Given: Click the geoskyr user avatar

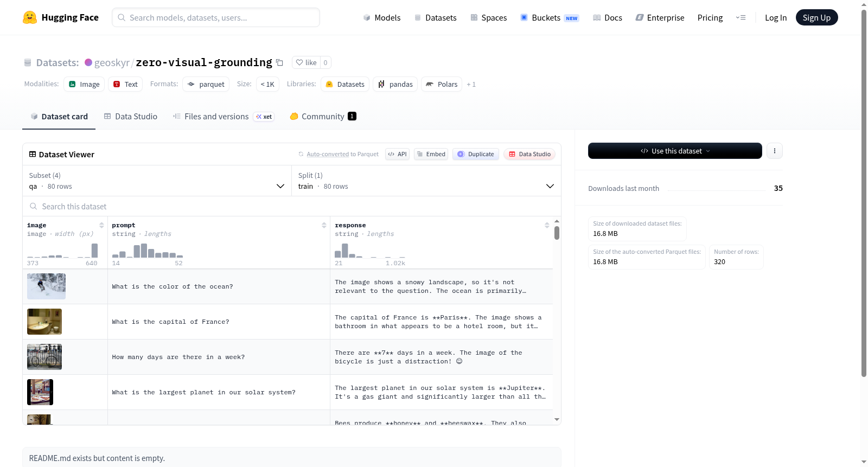Looking at the screenshot, I should (88, 62).
